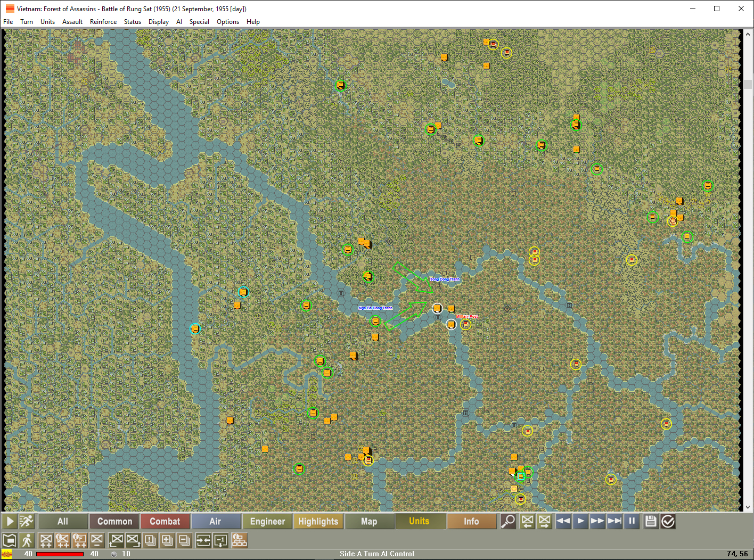Open the Status menu

(133, 22)
